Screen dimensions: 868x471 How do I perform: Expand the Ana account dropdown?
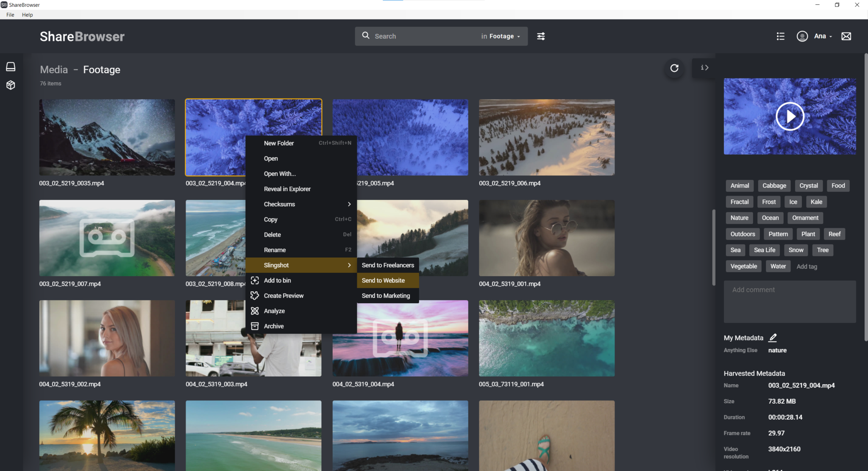point(823,36)
